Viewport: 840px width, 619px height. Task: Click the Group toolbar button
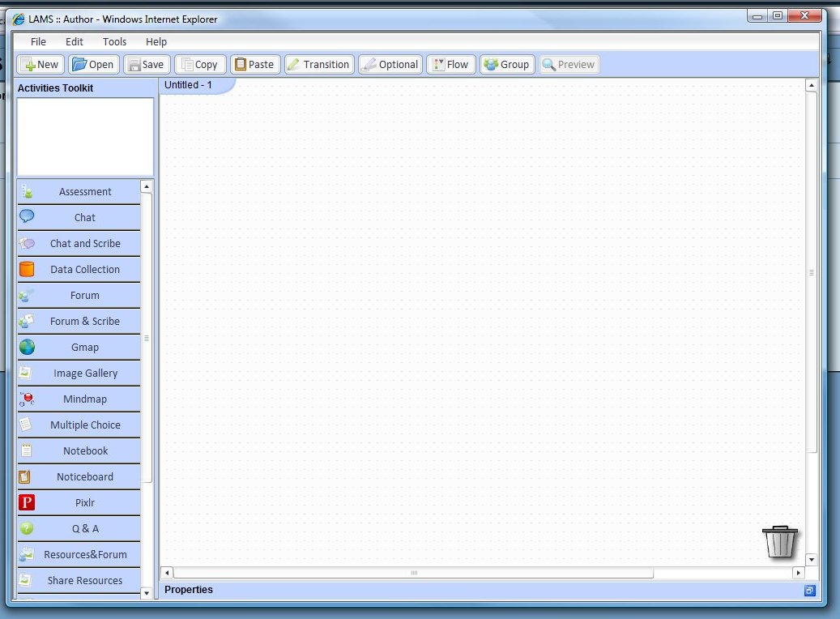click(x=506, y=65)
